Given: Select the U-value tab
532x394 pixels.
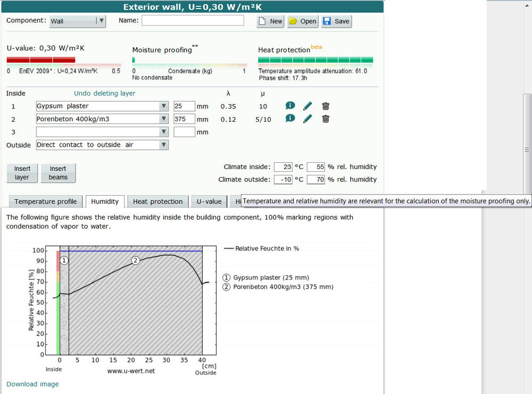Looking at the screenshot, I should (x=209, y=202).
